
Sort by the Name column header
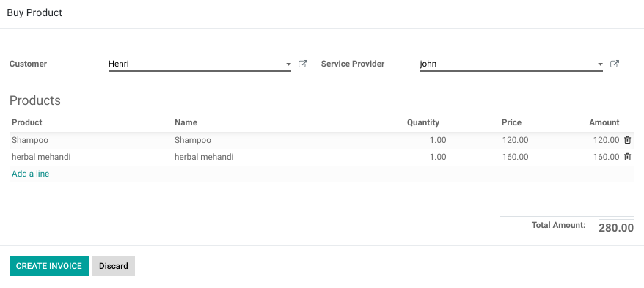pos(186,122)
